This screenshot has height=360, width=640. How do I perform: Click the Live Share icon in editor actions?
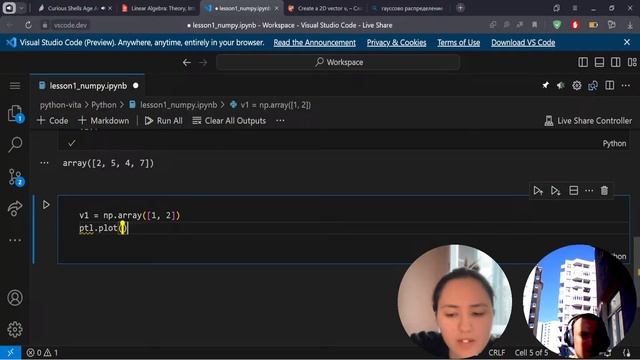593,85
